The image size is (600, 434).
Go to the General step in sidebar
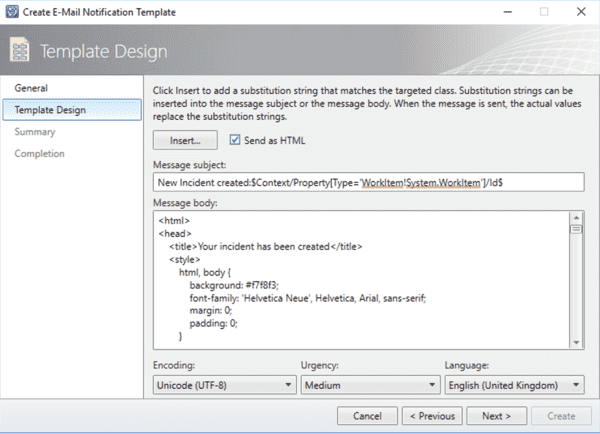click(31, 88)
